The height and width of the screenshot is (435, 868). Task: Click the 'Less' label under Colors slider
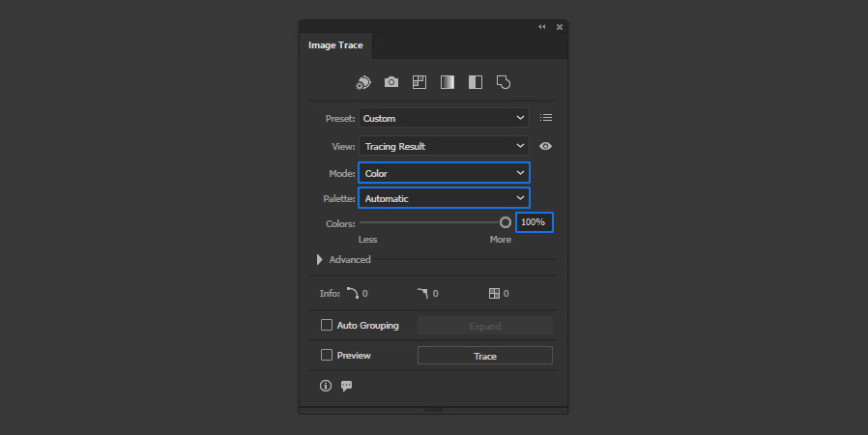coord(367,239)
